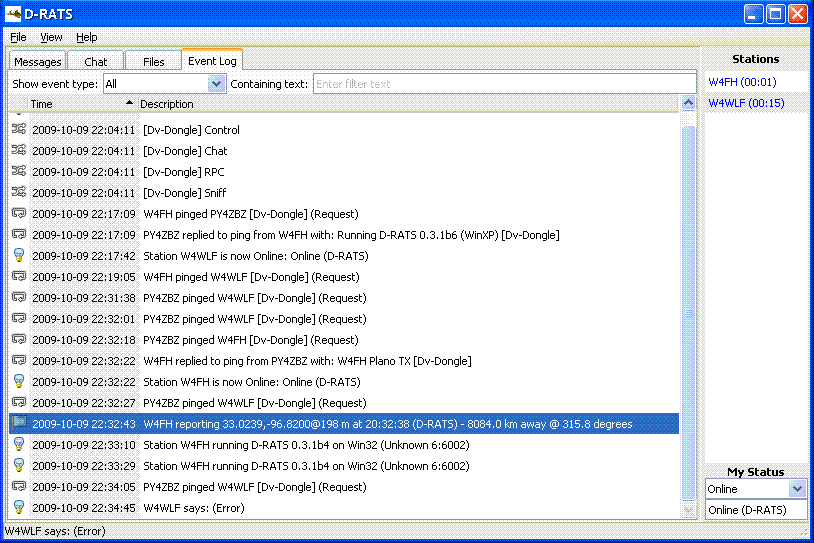814x543 pixels.
Task: Click the Online (D-RATS) status message field
Action: pos(755,510)
